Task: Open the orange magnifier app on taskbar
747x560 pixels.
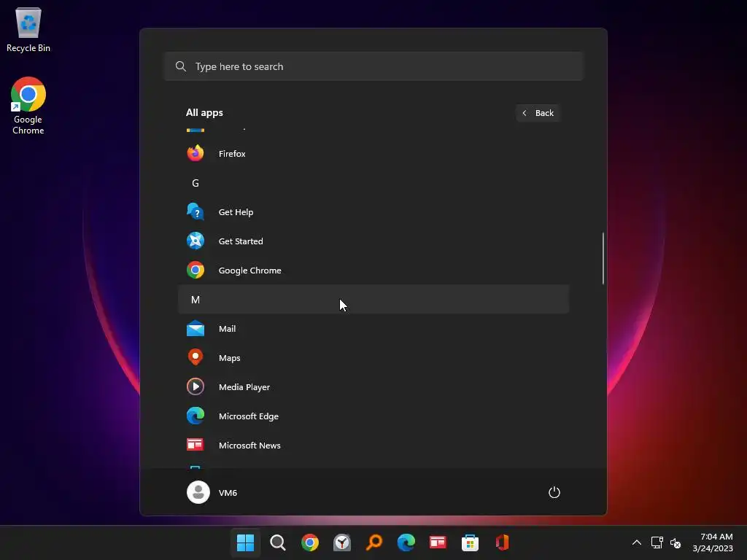Action: point(374,542)
